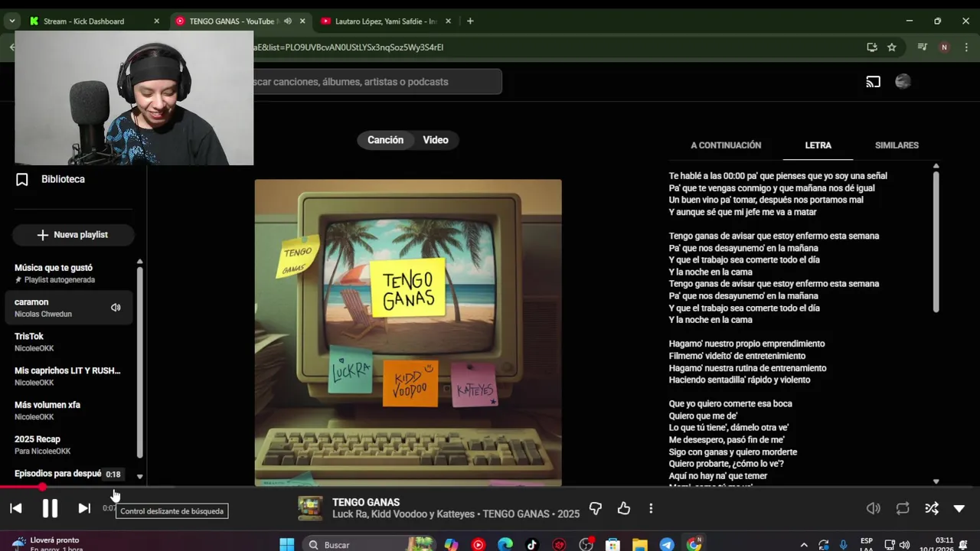The width and height of the screenshot is (980, 551).
Task: Click the song progress seek slider
Action: 490,487
